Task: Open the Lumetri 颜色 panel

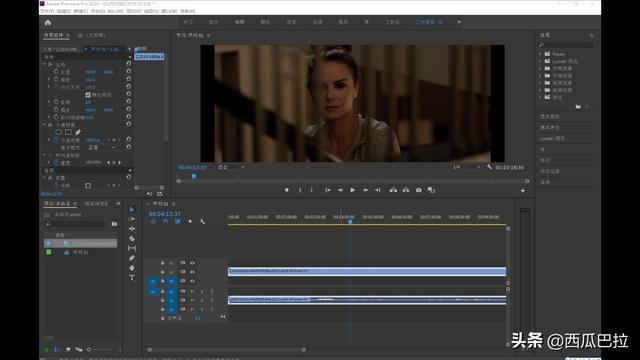Action: point(553,139)
